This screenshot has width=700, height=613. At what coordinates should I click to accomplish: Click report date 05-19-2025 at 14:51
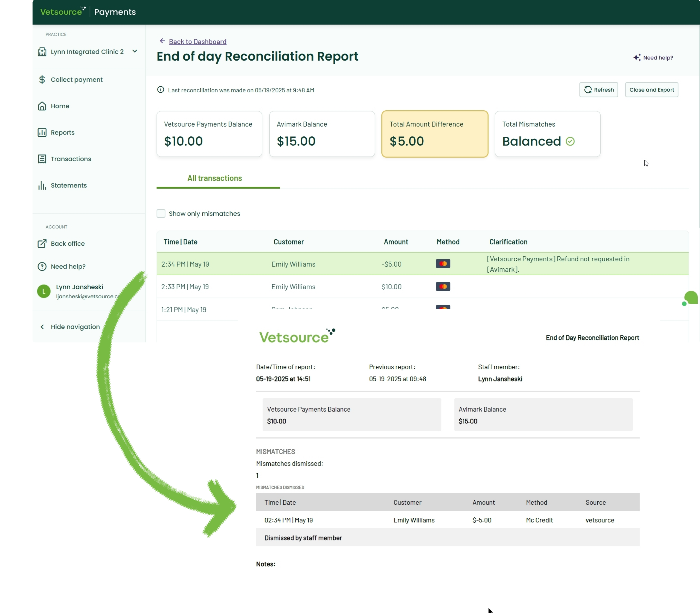click(283, 379)
